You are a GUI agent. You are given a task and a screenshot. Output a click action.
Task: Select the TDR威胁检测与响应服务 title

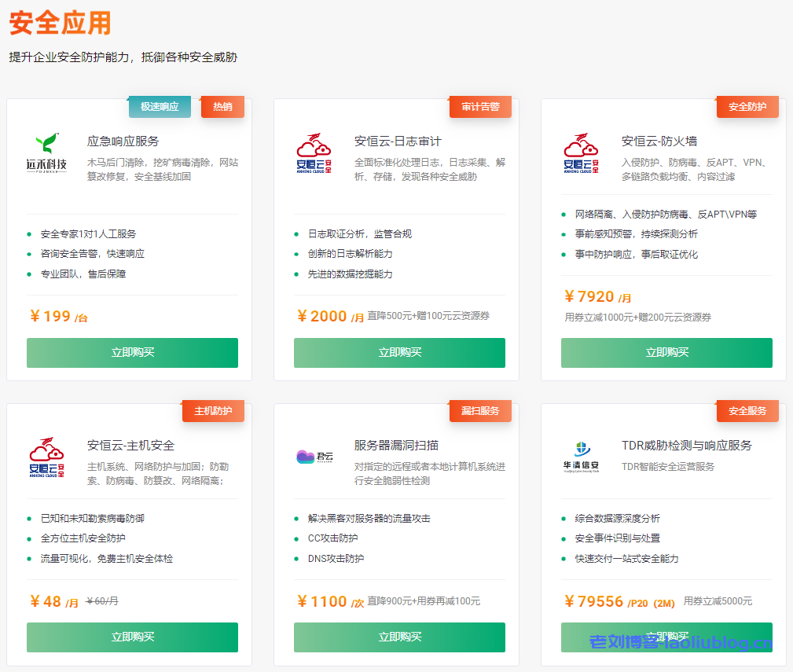[x=686, y=446]
